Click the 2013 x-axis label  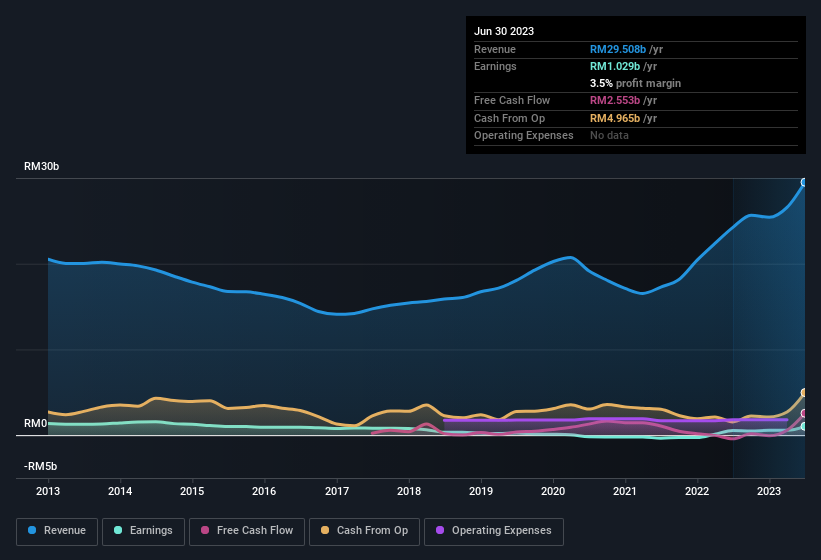(48, 491)
